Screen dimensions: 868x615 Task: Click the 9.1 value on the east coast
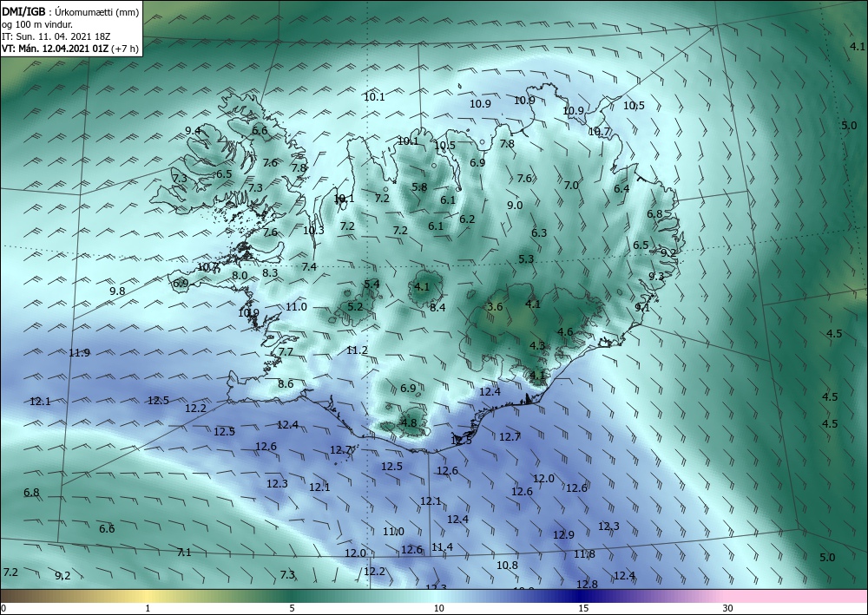642,307
